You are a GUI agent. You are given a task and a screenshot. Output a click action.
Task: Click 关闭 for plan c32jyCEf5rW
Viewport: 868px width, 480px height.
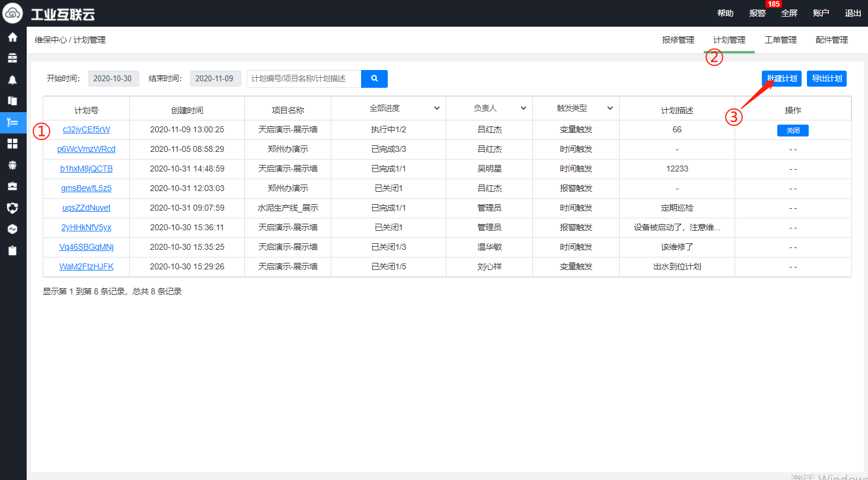(793, 131)
